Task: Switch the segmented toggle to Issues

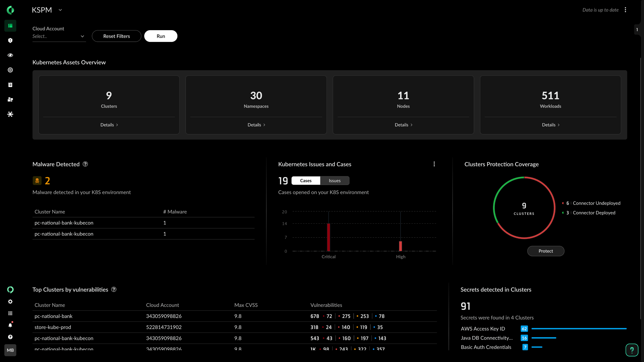Action: pyautogui.click(x=334, y=180)
